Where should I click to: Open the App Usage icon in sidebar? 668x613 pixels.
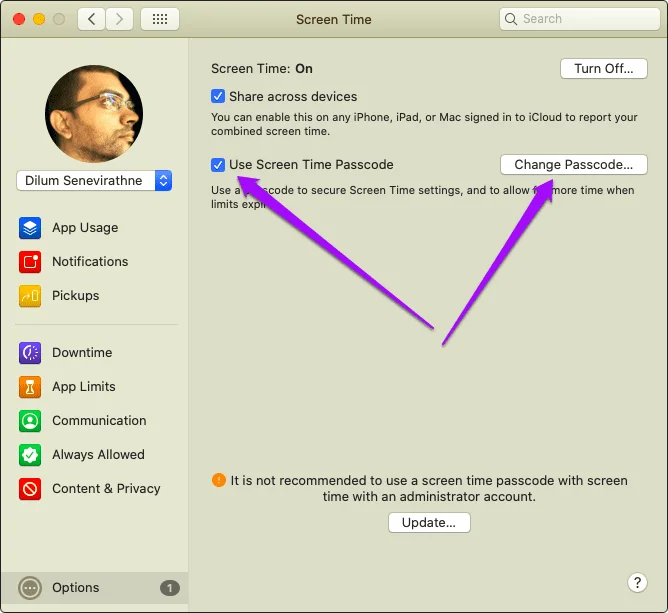(x=30, y=228)
